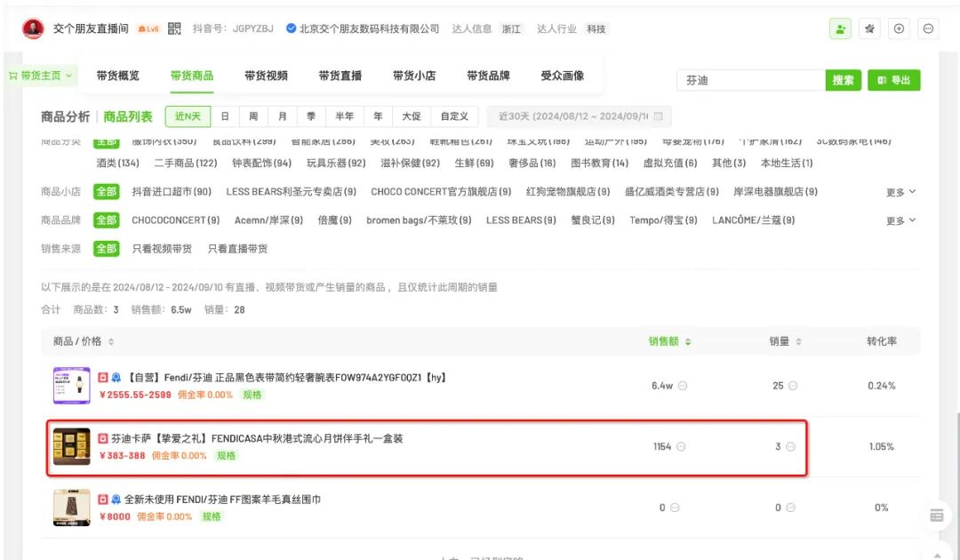Open the 近30天 date range picker

click(x=580, y=116)
